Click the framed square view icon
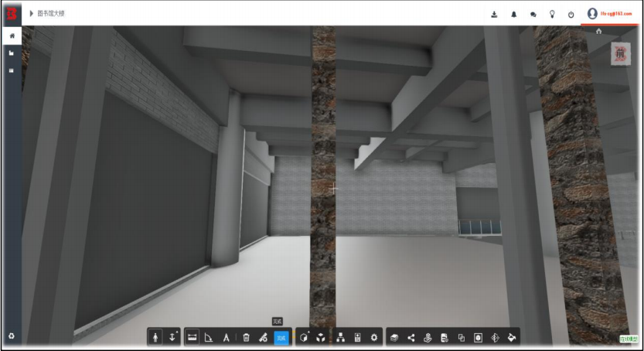 coord(478,337)
